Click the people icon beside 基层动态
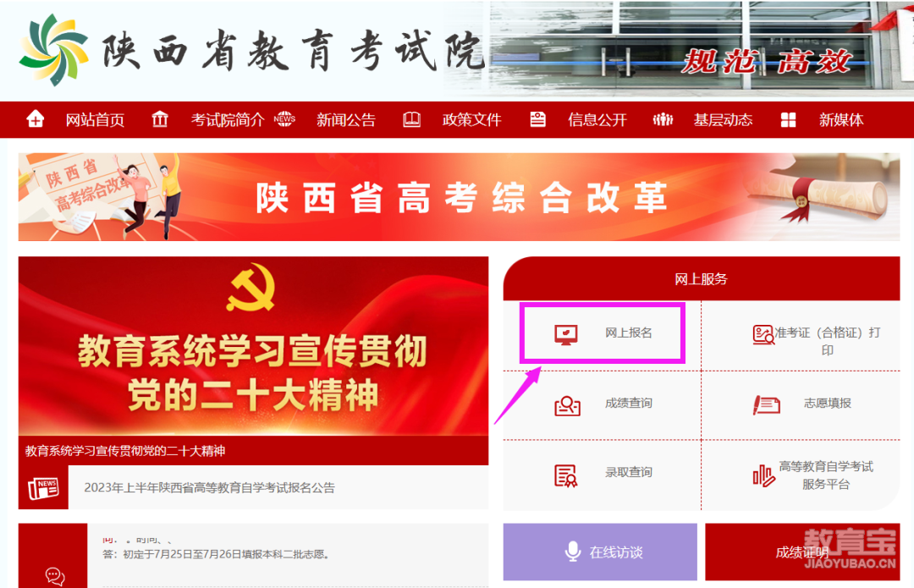Viewport: 914px width, 588px height. pyautogui.click(x=663, y=119)
